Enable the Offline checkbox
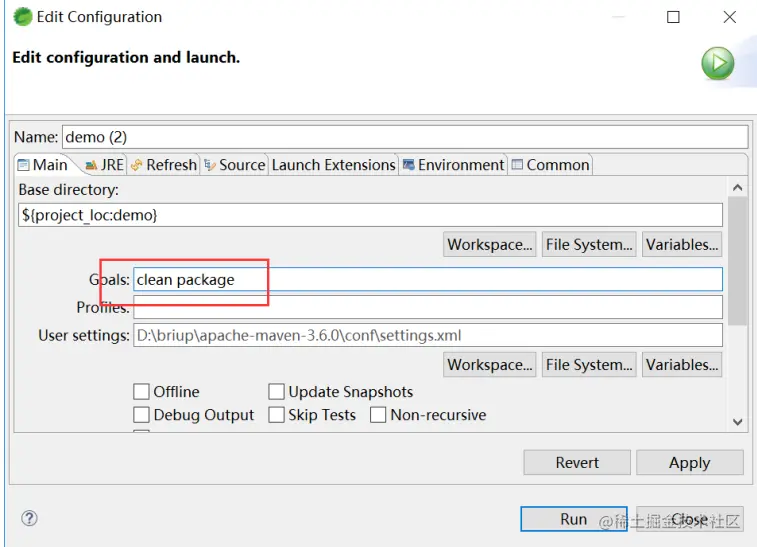The image size is (757, 547). pyautogui.click(x=141, y=392)
